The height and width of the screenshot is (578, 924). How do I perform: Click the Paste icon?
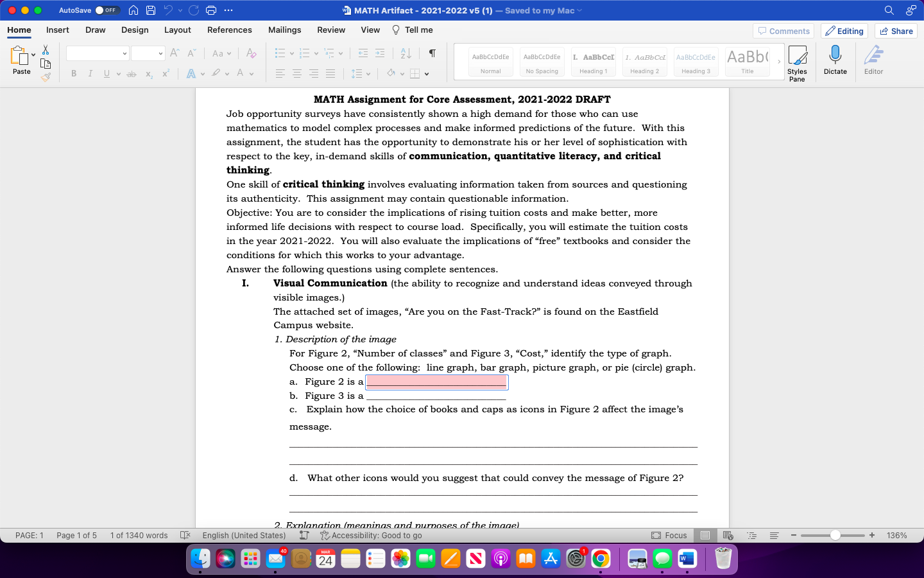click(x=21, y=58)
